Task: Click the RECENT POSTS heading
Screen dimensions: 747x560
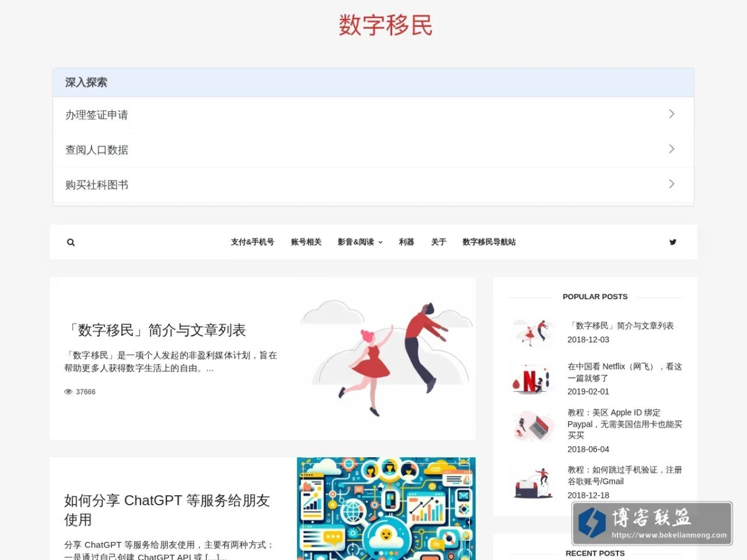Action: (595, 553)
